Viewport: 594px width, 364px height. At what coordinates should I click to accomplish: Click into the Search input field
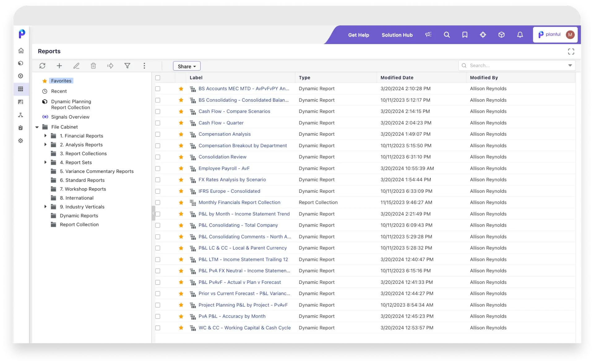click(x=514, y=66)
